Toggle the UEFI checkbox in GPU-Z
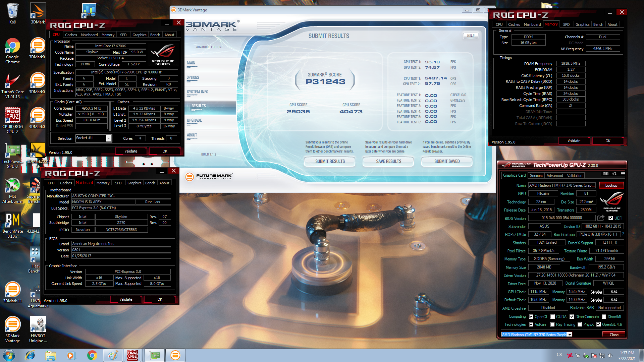Screen dimensions: 644x362 click(x=610, y=218)
